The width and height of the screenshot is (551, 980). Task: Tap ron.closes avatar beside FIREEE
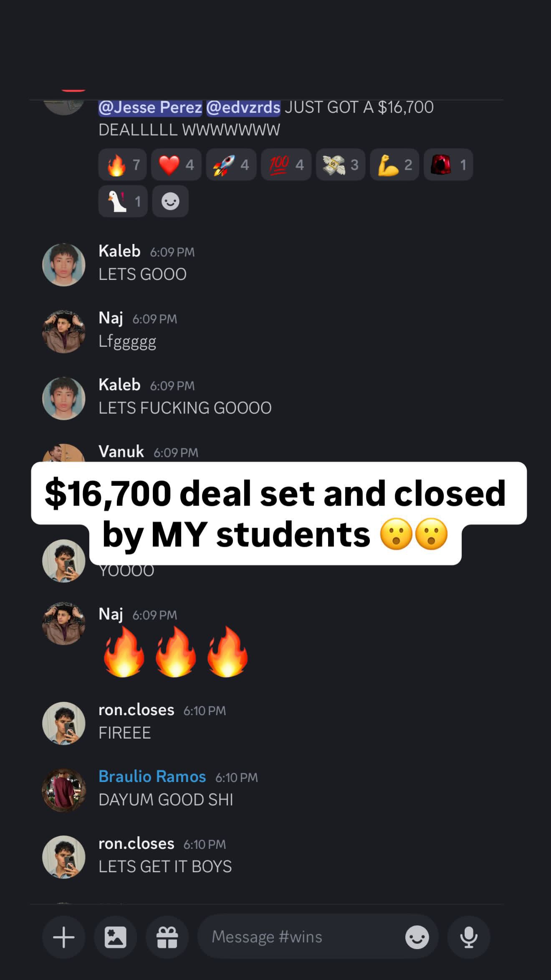tap(64, 723)
